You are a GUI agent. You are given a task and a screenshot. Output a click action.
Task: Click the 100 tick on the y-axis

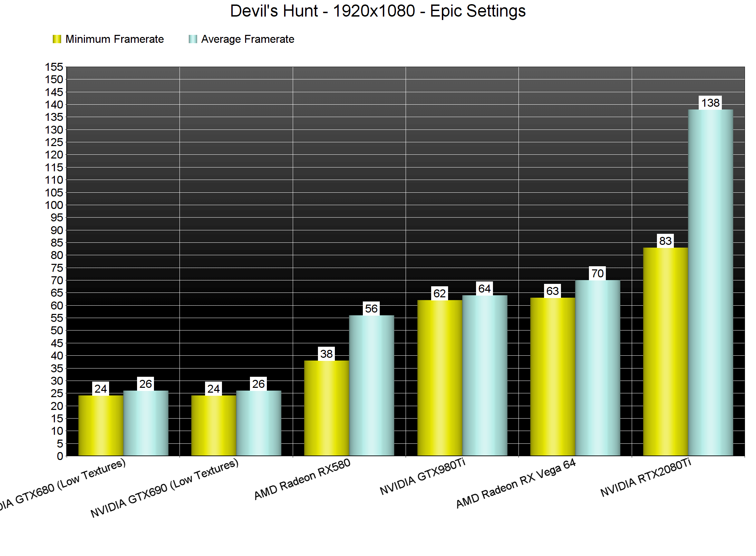pos(54,205)
